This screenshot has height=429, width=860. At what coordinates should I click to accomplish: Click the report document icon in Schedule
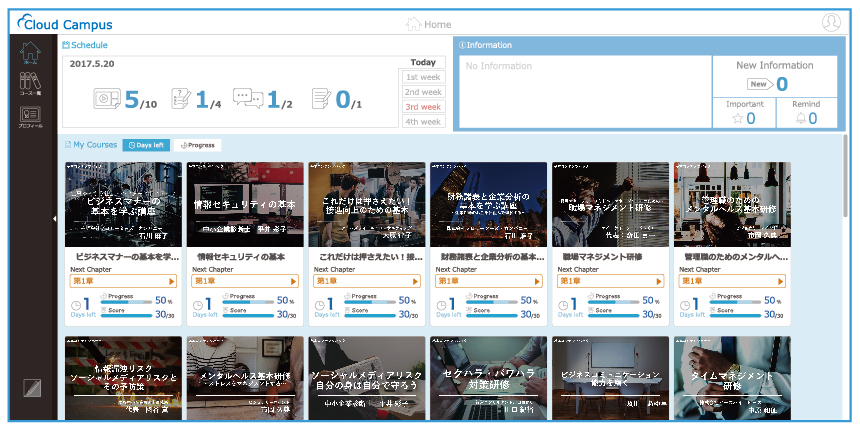[x=321, y=99]
